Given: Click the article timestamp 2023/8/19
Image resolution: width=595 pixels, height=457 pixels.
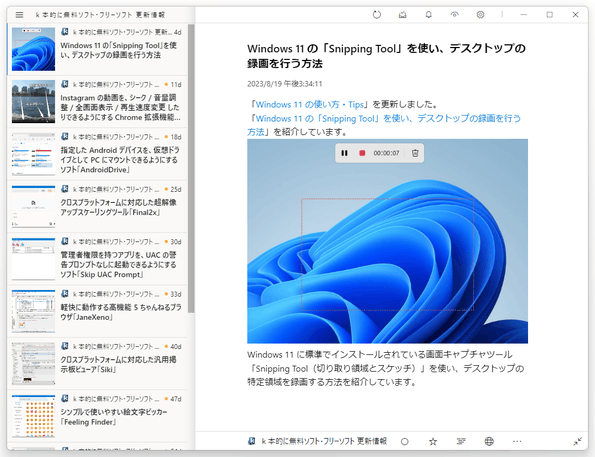Looking at the screenshot, I should point(285,84).
